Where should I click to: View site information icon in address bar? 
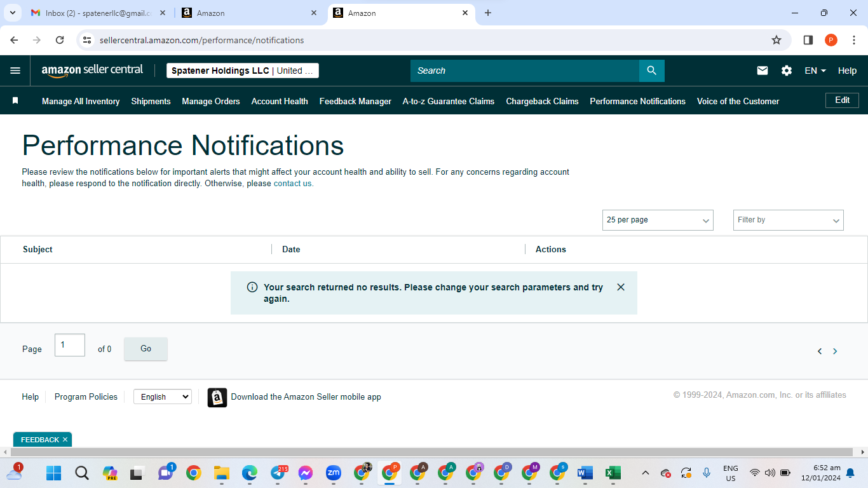87,40
